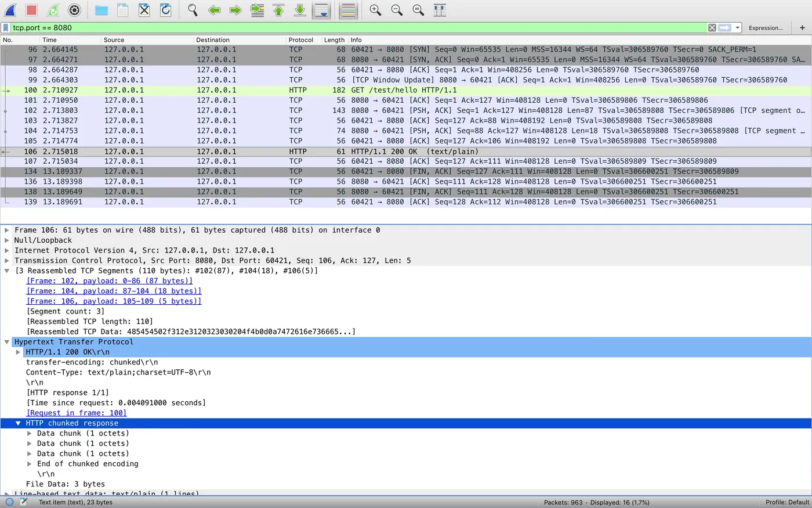Open the Expression… filter builder
This screenshot has width=812, height=508.
(x=765, y=28)
